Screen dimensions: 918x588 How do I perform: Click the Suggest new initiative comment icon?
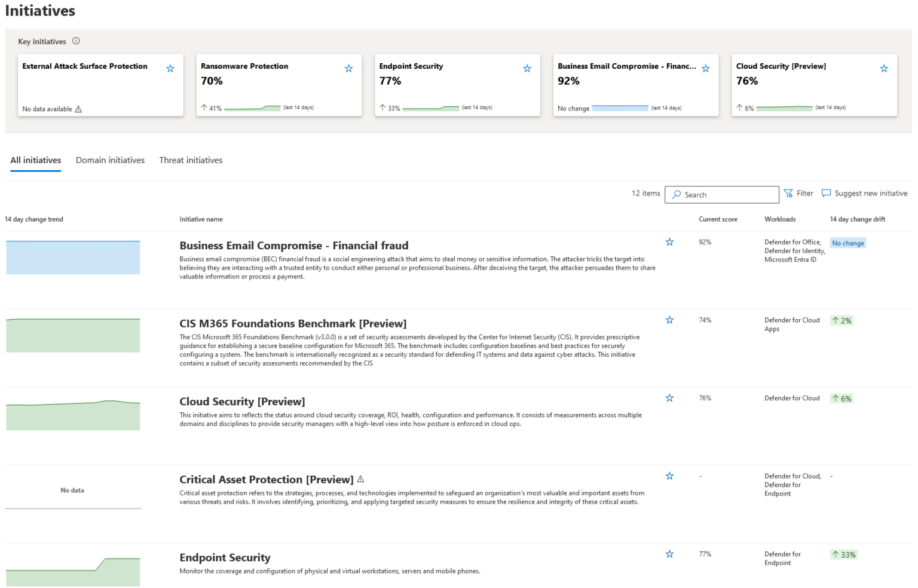(826, 193)
